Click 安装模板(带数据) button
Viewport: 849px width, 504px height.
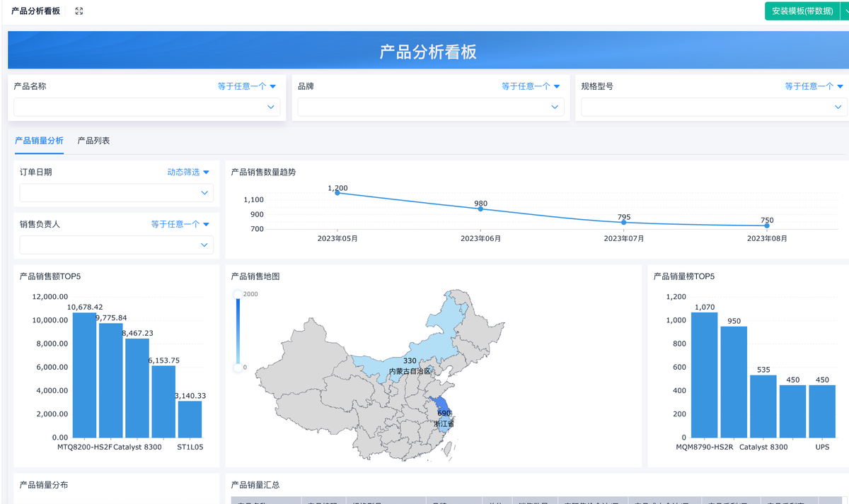pyautogui.click(x=802, y=11)
